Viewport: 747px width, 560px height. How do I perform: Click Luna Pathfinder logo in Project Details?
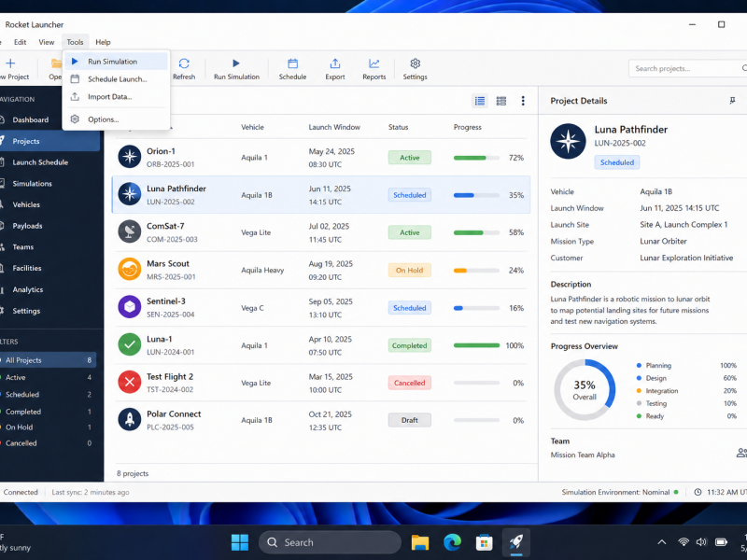[568, 142]
